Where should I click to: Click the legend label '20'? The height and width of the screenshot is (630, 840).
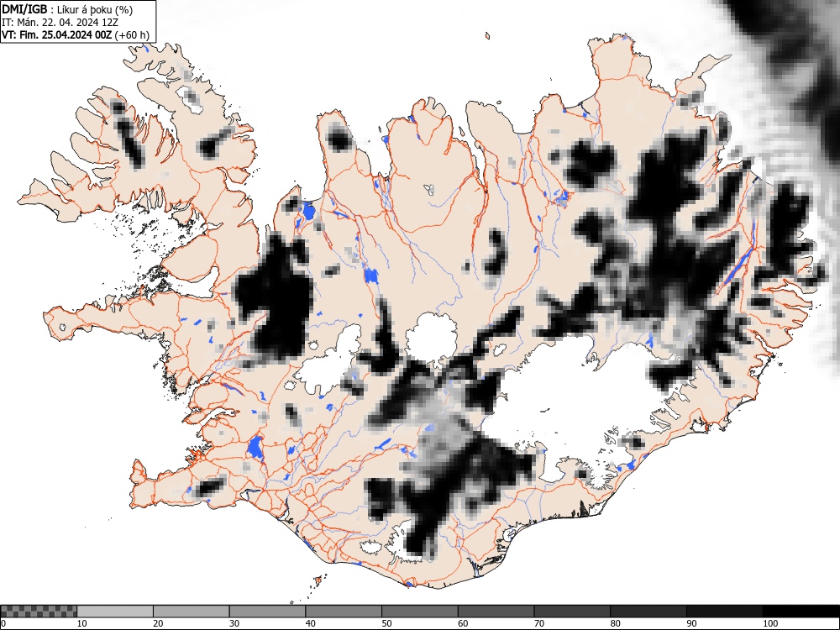click(x=158, y=623)
